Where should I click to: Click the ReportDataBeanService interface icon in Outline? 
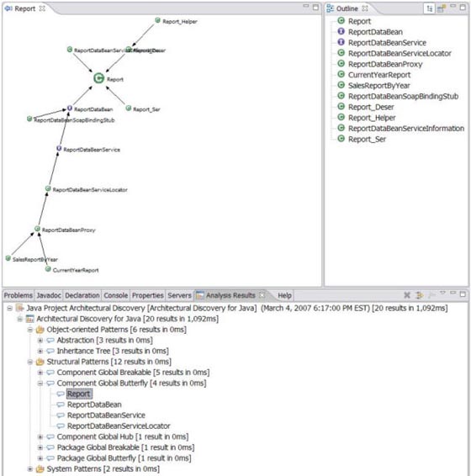(x=341, y=42)
